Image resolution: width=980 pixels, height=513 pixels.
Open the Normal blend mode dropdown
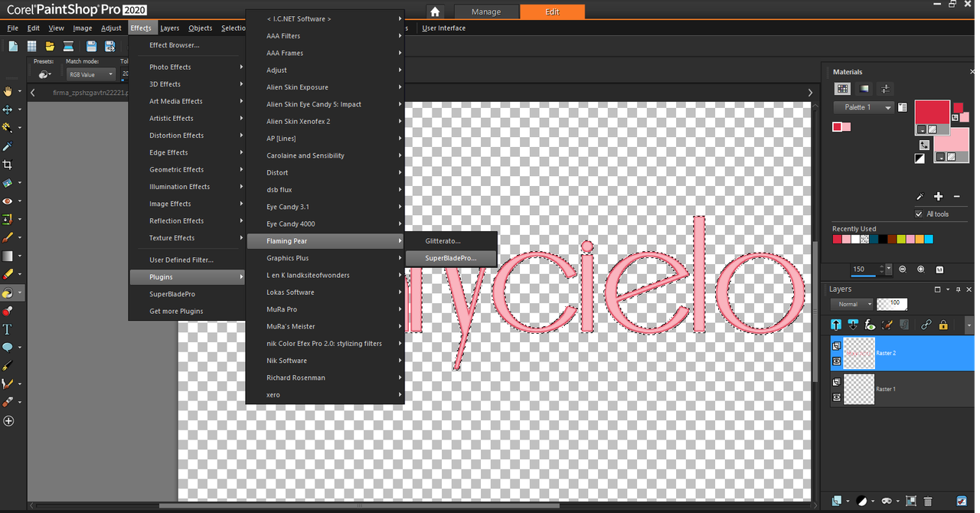(x=852, y=304)
